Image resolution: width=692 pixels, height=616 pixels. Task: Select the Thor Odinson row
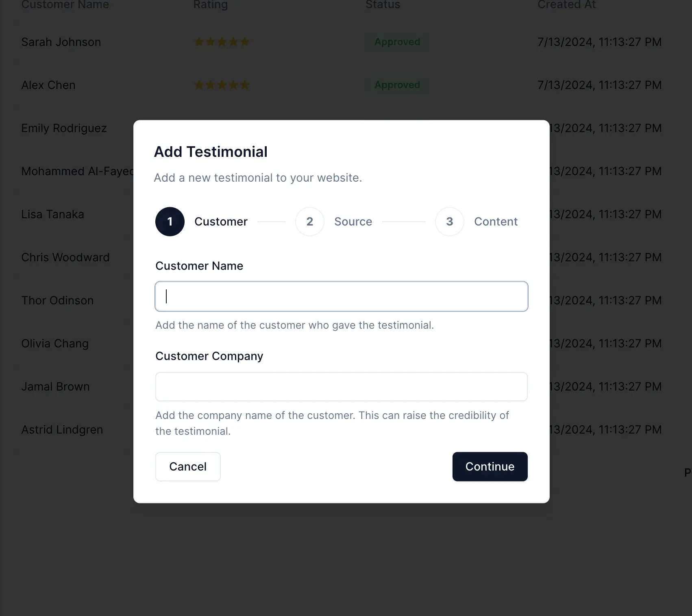click(57, 300)
